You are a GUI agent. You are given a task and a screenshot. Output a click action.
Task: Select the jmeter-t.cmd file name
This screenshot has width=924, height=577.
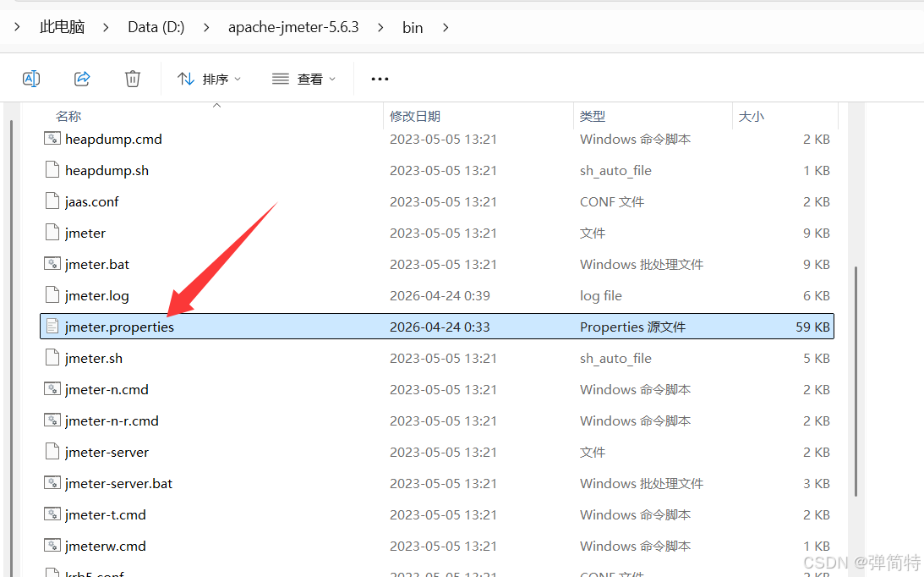[x=106, y=514]
